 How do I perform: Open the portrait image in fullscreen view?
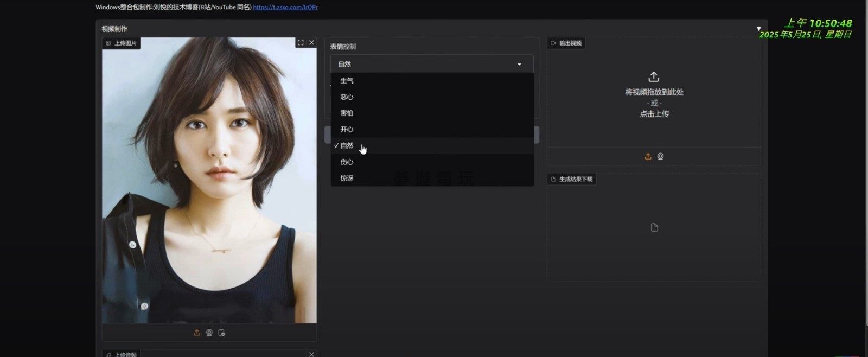coord(301,43)
